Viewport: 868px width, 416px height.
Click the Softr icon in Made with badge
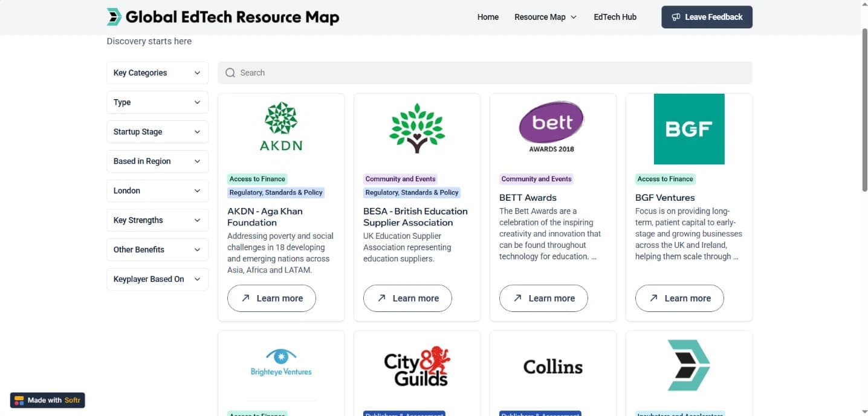(19, 400)
